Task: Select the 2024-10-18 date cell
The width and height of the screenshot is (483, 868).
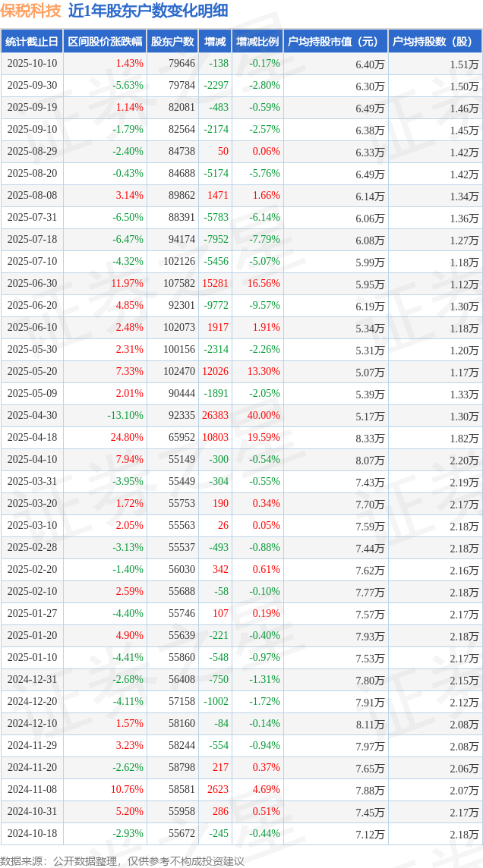Action: coord(32,834)
